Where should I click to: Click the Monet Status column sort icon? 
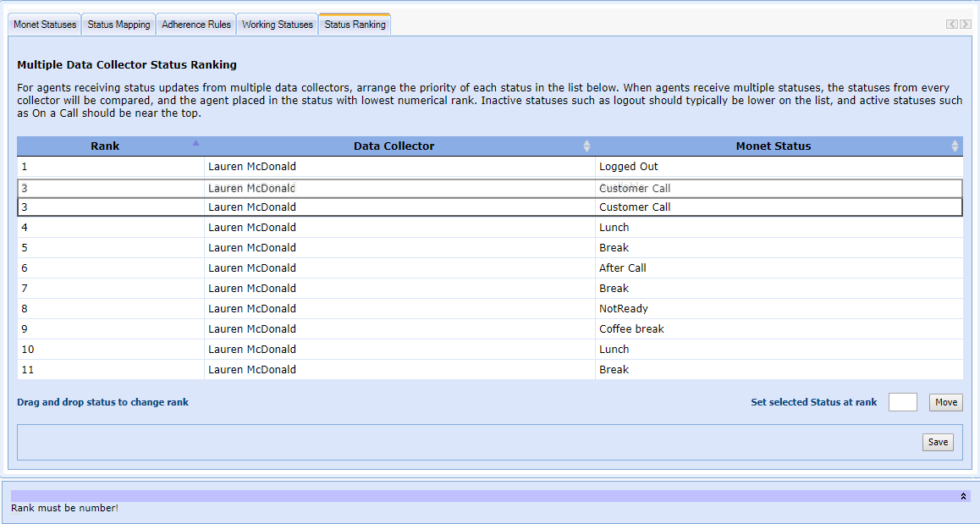(x=955, y=146)
